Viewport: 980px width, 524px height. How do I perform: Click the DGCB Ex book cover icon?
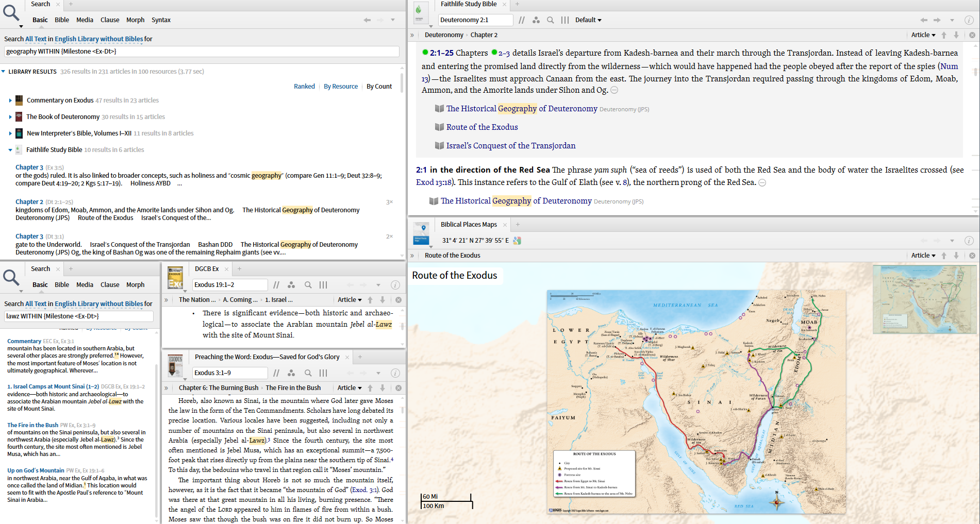click(x=175, y=278)
